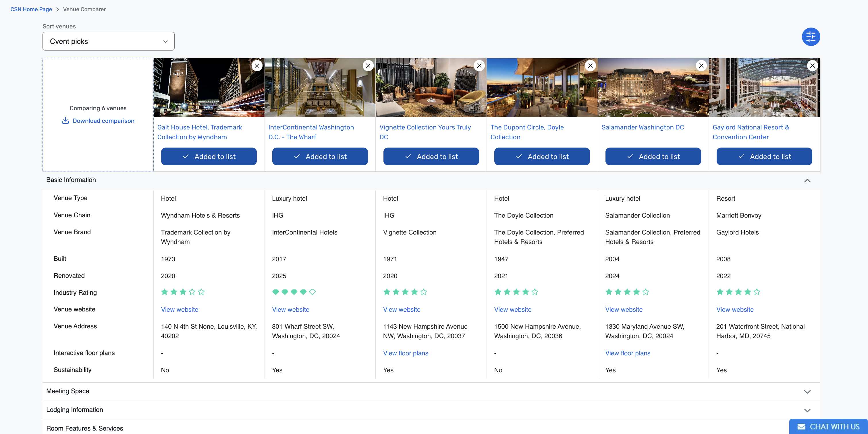Remove Gaylord National Resort from comparison
The height and width of the screenshot is (434, 868).
pyautogui.click(x=812, y=66)
